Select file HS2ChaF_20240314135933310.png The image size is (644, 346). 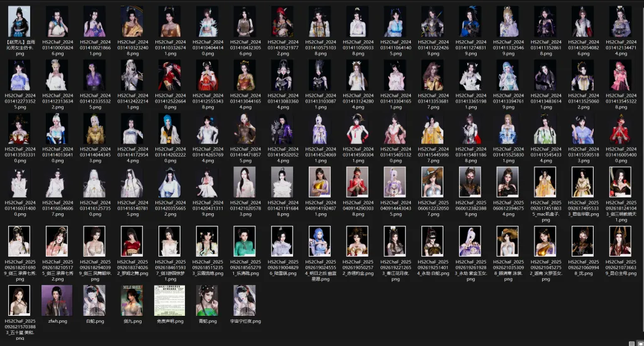point(19,129)
